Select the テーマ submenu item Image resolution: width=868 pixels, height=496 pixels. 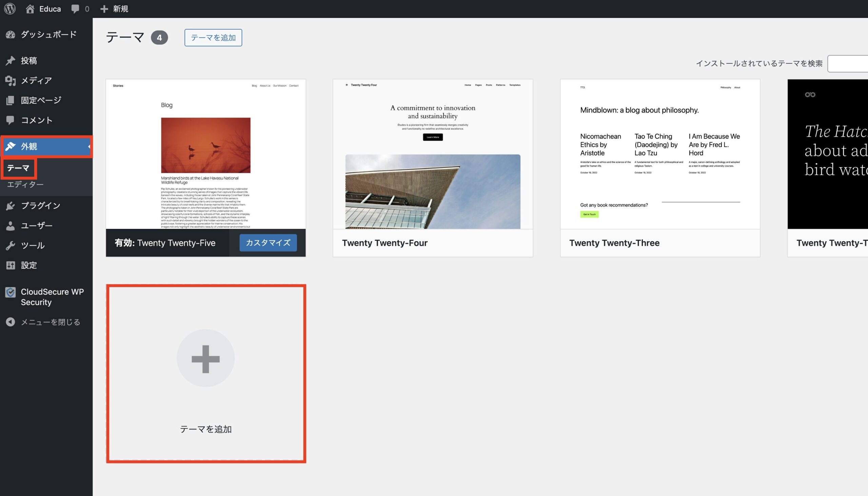pyautogui.click(x=18, y=168)
